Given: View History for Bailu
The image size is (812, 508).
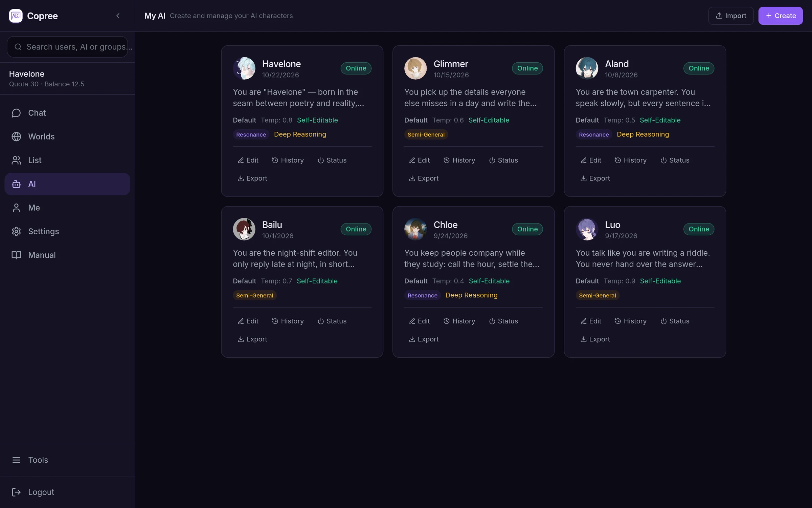Looking at the screenshot, I should 288,321.
